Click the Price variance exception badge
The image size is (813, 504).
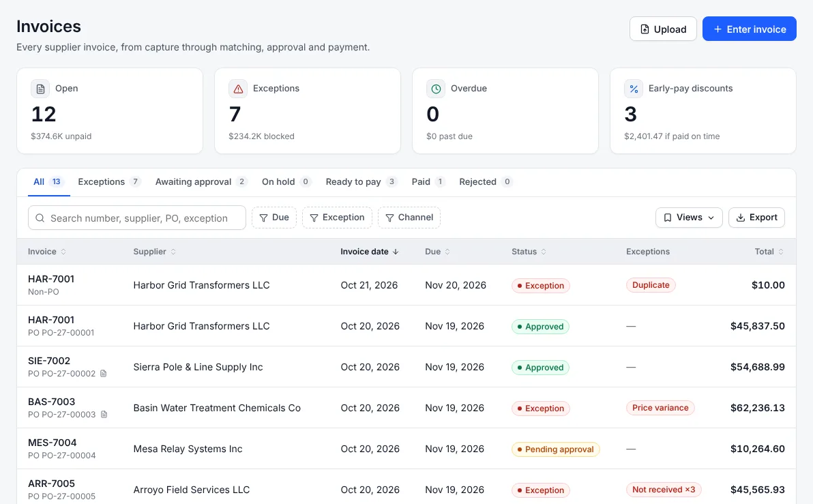tap(660, 408)
